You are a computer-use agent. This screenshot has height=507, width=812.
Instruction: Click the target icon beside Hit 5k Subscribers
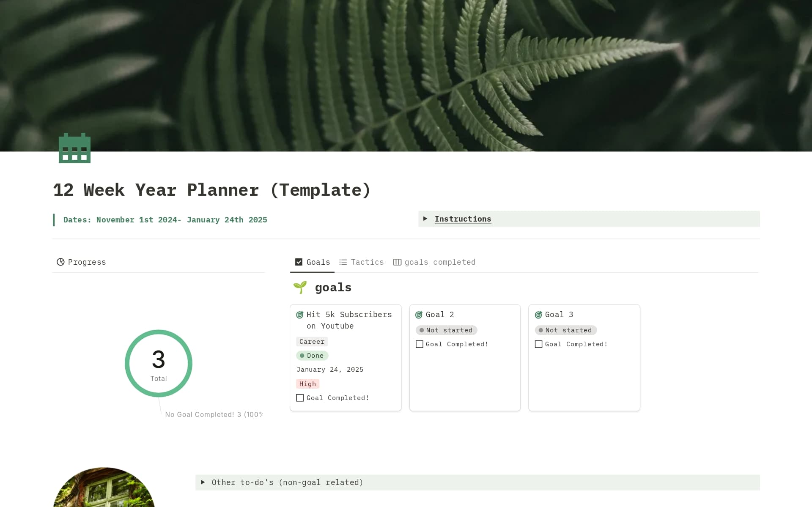[x=300, y=315]
